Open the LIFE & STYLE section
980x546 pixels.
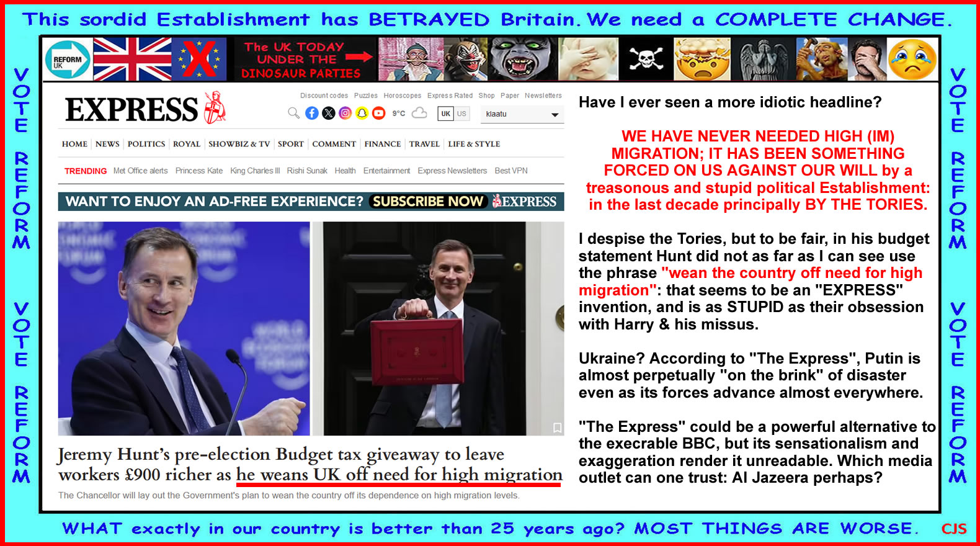[474, 144]
